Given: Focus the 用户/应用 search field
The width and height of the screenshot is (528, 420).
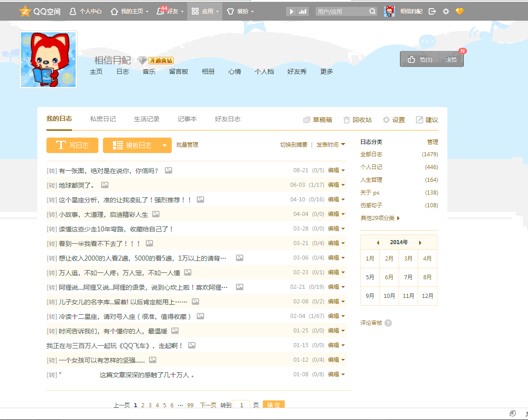Looking at the screenshot, I should point(342,11).
